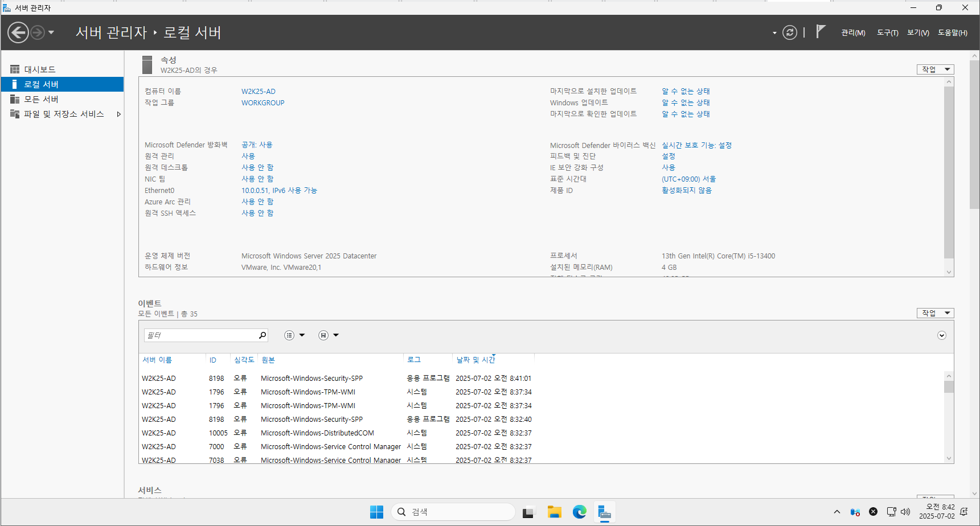The width and height of the screenshot is (980, 526).
Task: Open the 보기(V) menu
Action: [x=918, y=32]
